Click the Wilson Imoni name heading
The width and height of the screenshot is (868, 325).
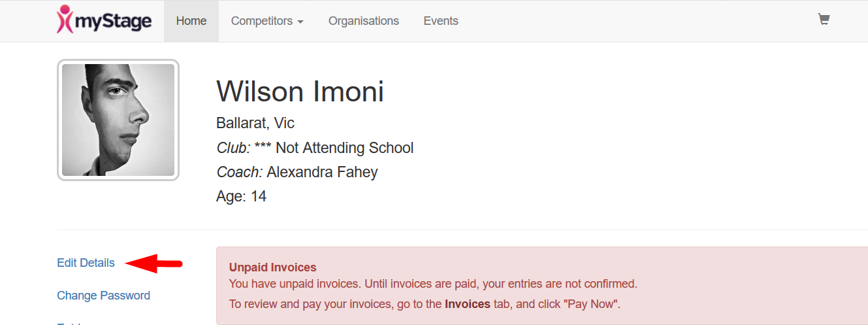pyautogui.click(x=300, y=92)
